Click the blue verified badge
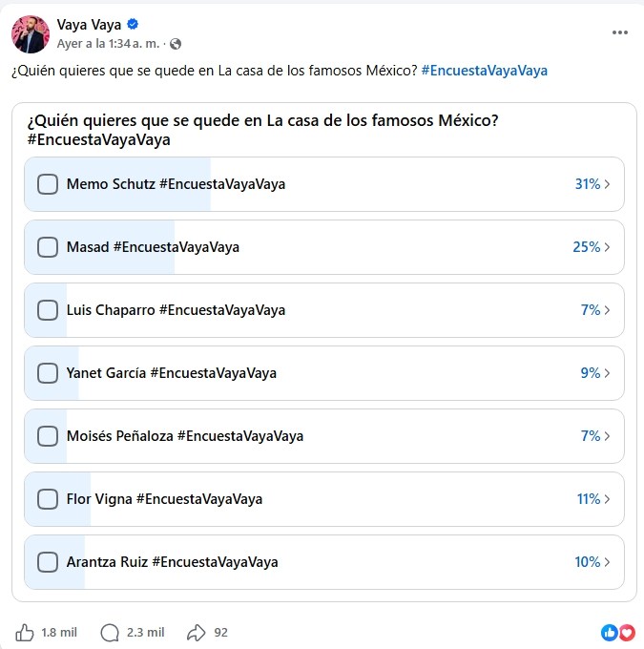Viewport: 644px width, 649px height. click(x=133, y=25)
